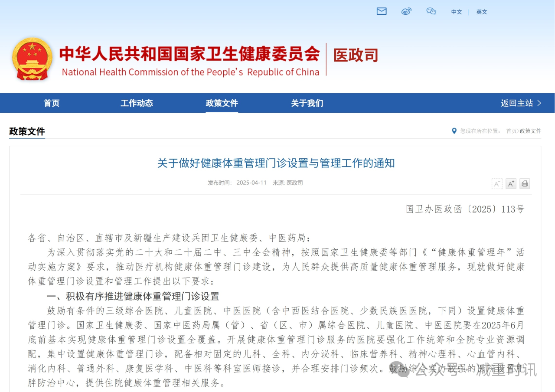Image resolution: width=555 pixels, height=392 pixels.
Task: Print the article using printer icon
Action: [x=525, y=183]
